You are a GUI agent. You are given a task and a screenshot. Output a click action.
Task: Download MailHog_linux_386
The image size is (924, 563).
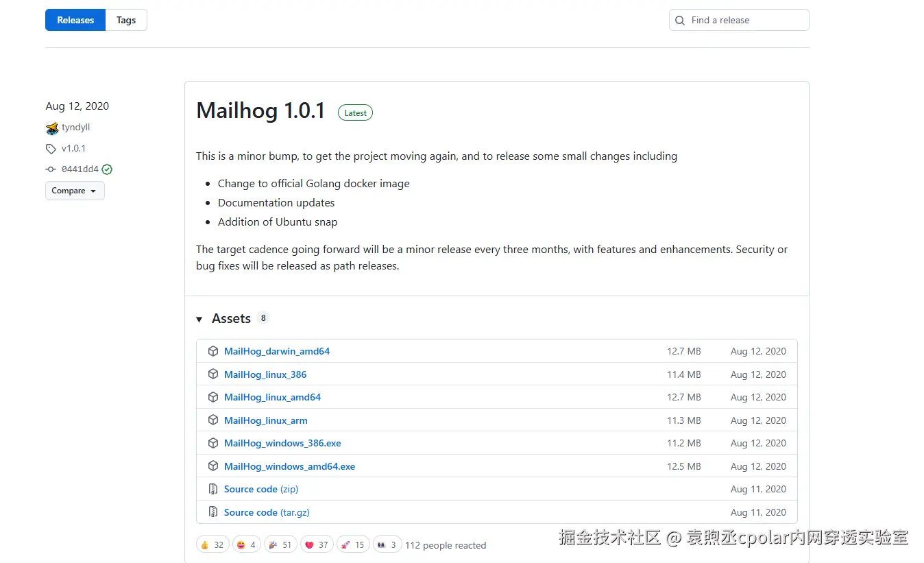tap(265, 374)
